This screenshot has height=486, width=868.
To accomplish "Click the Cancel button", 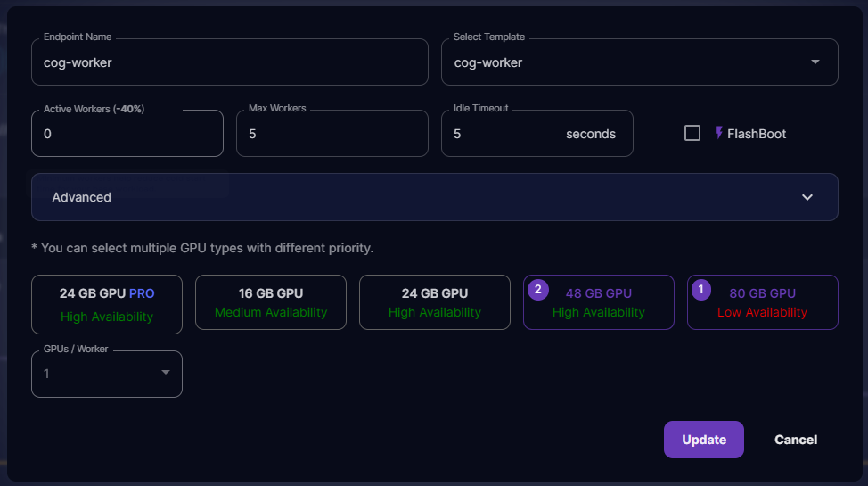I will click(796, 440).
